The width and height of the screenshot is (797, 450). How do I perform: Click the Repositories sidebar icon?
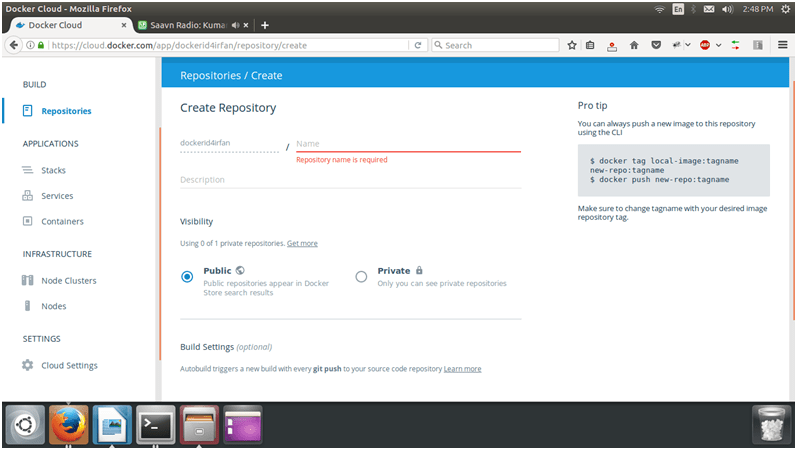point(27,110)
